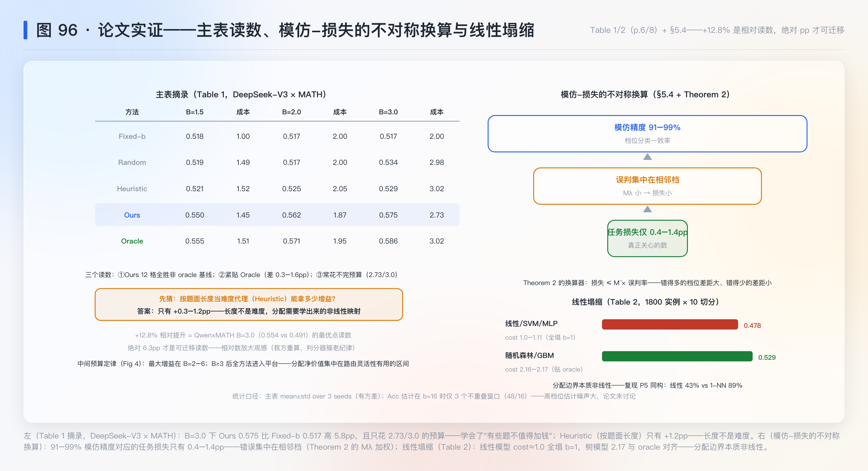The height and width of the screenshot is (471, 868).
Task: Click the arrow icon above '任务损失' box
Action: click(647, 209)
